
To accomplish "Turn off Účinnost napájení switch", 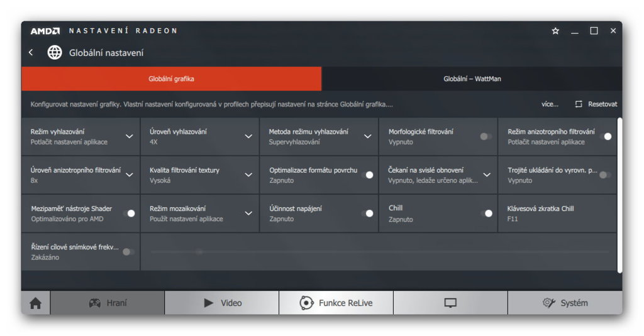I will point(367,214).
